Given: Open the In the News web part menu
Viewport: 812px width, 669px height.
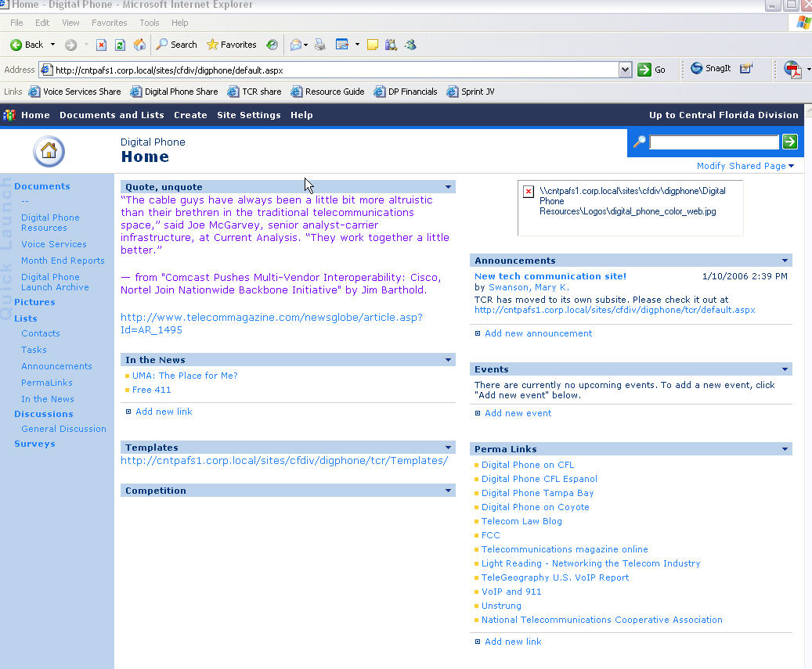Looking at the screenshot, I should [448, 360].
